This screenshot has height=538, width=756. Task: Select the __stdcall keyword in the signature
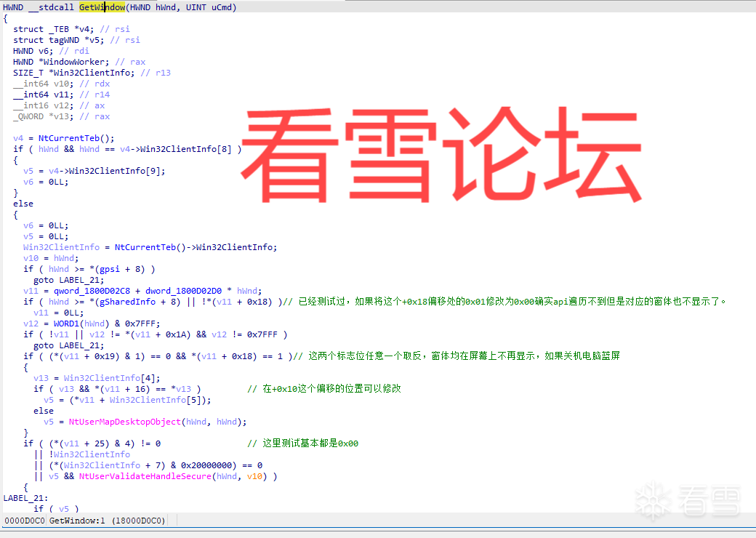tap(51, 7)
